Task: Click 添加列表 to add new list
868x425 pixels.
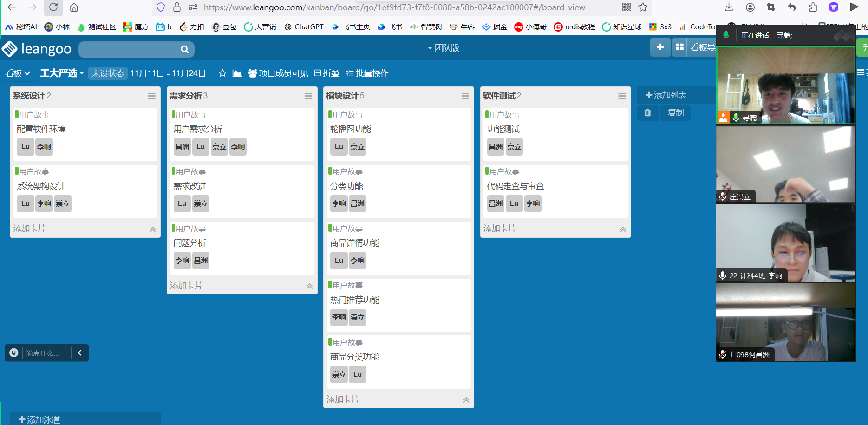Action: coord(666,95)
